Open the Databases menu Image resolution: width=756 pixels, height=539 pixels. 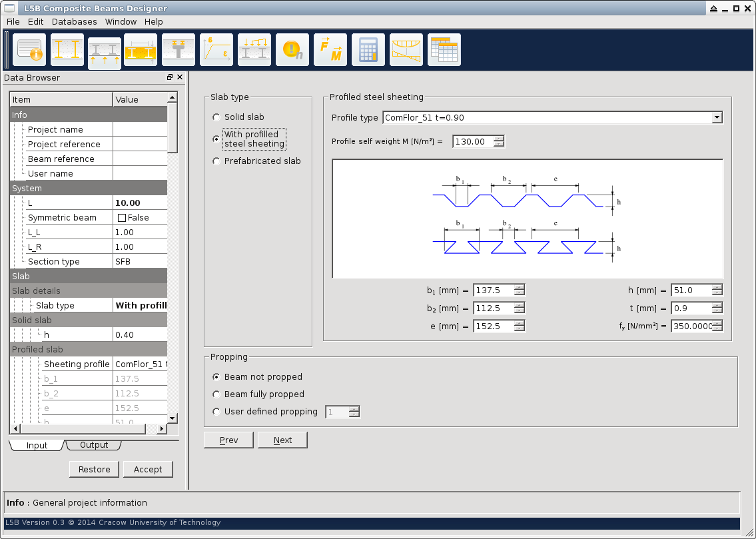[x=74, y=22]
